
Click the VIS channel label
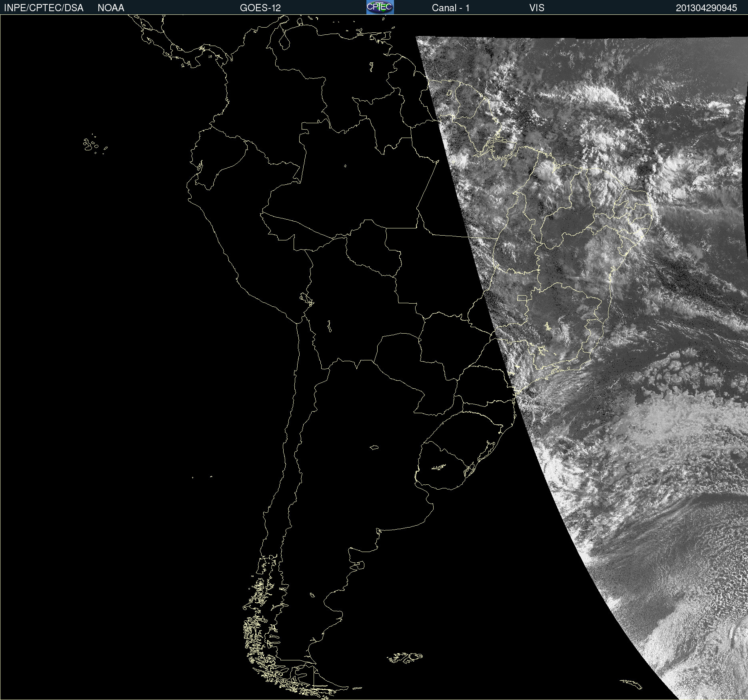pyautogui.click(x=537, y=8)
